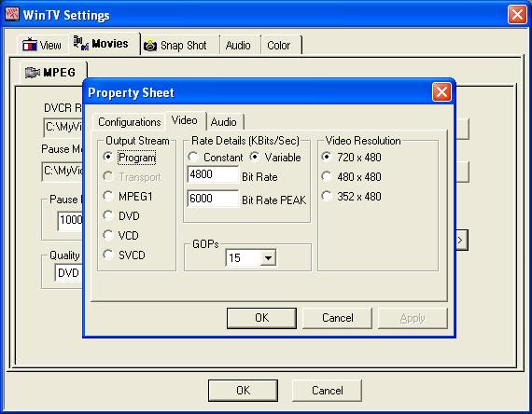Click Cancel in WinTV Settings window
Viewport: 532px width, 414px height.
click(x=327, y=391)
